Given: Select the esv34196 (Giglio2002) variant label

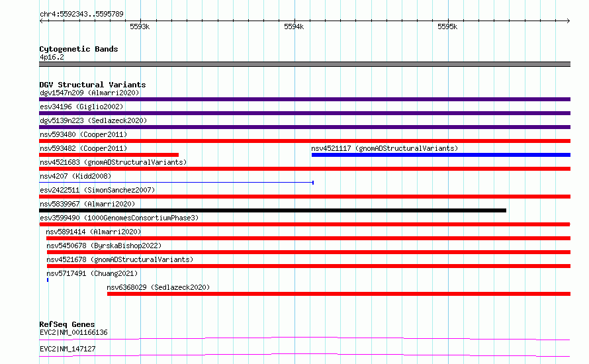Looking at the screenshot, I should tap(81, 107).
